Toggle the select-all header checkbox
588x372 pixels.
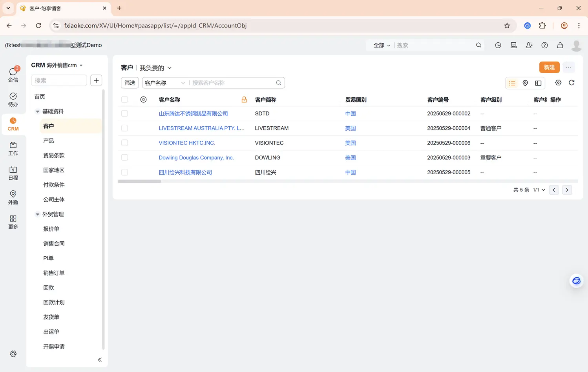click(x=125, y=100)
